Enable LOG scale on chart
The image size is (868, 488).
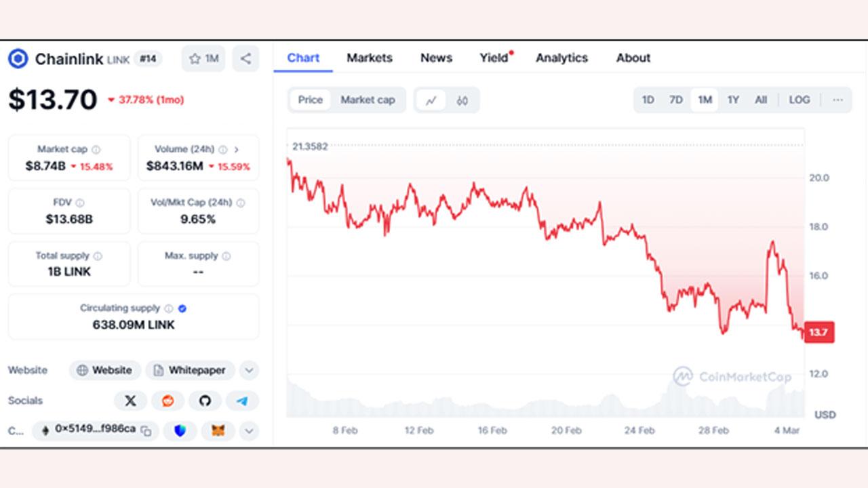(x=800, y=100)
